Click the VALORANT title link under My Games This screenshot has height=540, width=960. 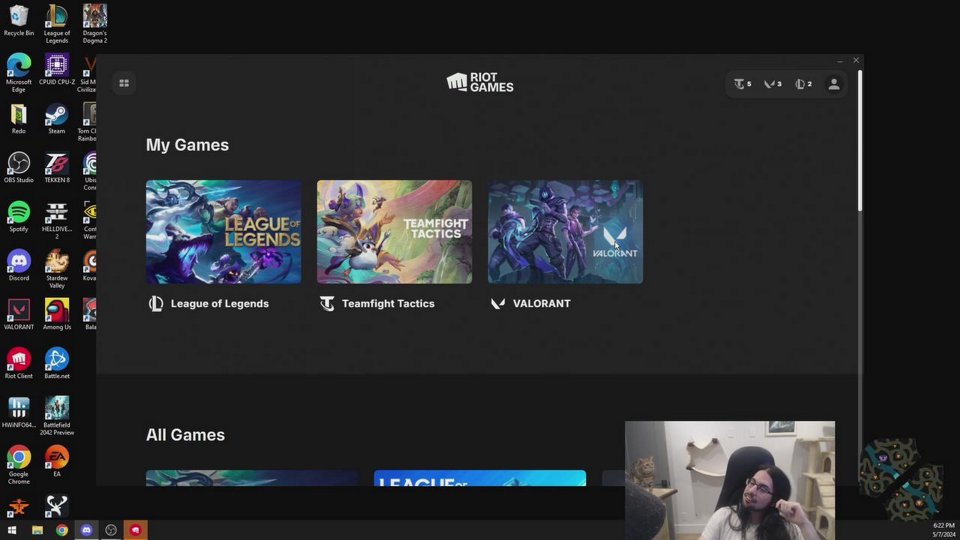pos(542,304)
